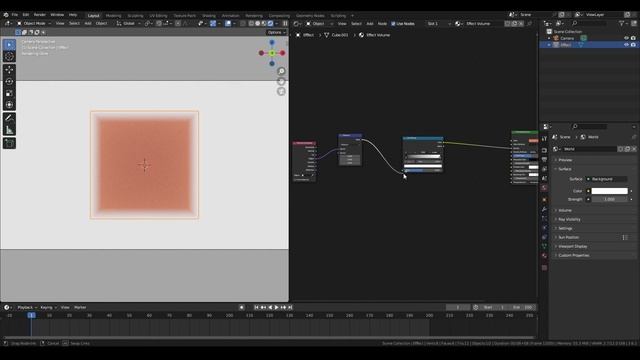Image resolution: width=640 pixels, height=360 pixels.
Task: Click the current frame marker in timeline
Action: coord(31,315)
